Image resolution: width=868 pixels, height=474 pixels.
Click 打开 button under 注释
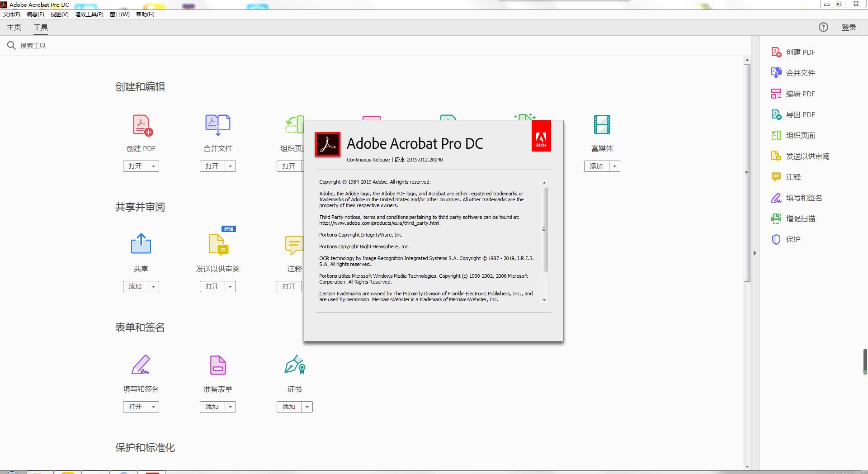tap(290, 286)
